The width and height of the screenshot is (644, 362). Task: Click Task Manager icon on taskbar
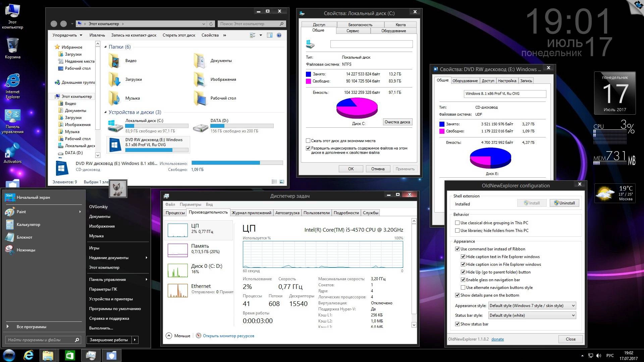[91, 355]
